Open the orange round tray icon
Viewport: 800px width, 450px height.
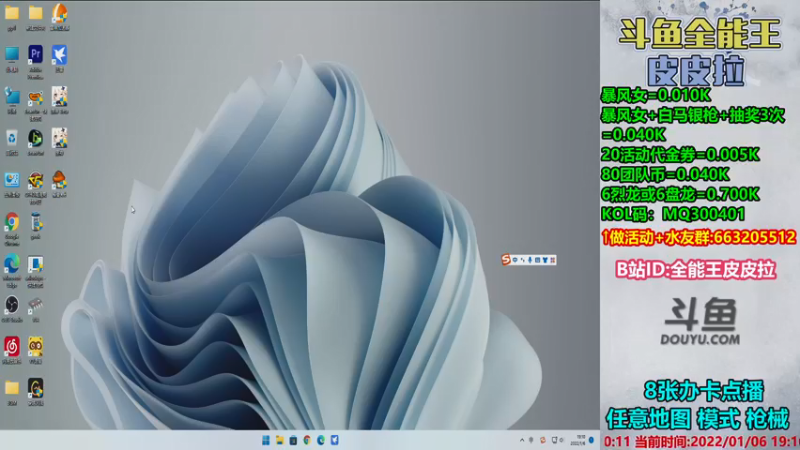point(543,440)
